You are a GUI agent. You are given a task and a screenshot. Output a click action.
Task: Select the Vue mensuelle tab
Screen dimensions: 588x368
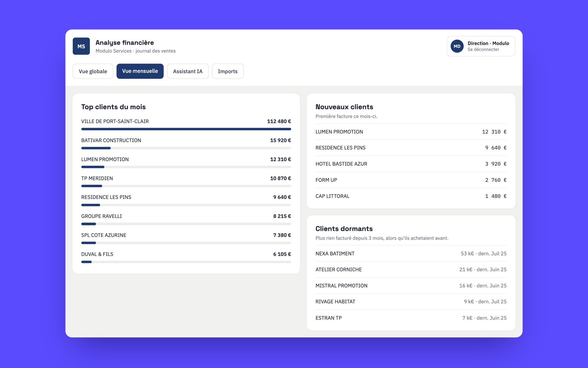tap(140, 71)
